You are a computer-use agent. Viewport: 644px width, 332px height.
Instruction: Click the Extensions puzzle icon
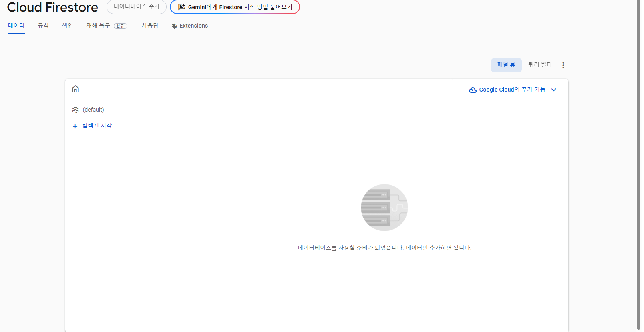[175, 26]
